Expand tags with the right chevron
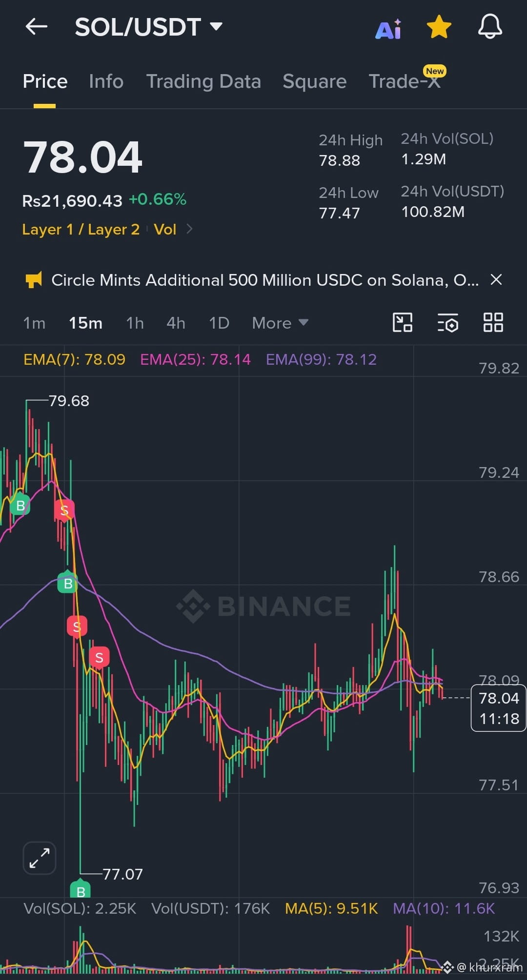This screenshot has height=980, width=527. click(x=189, y=229)
